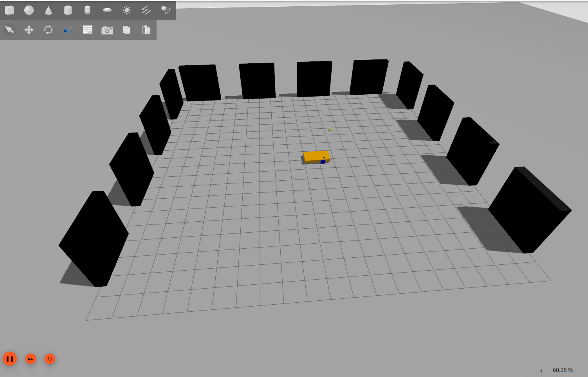The width and height of the screenshot is (588, 377).
Task: Open the align/snap tool
Action: click(68, 30)
